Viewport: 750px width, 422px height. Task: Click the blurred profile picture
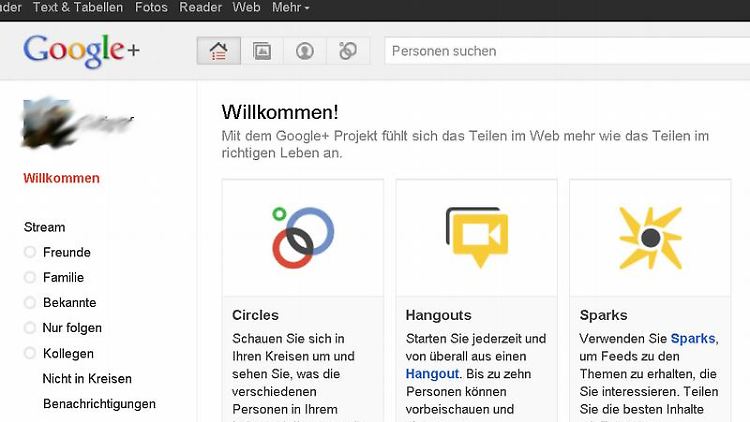50,122
